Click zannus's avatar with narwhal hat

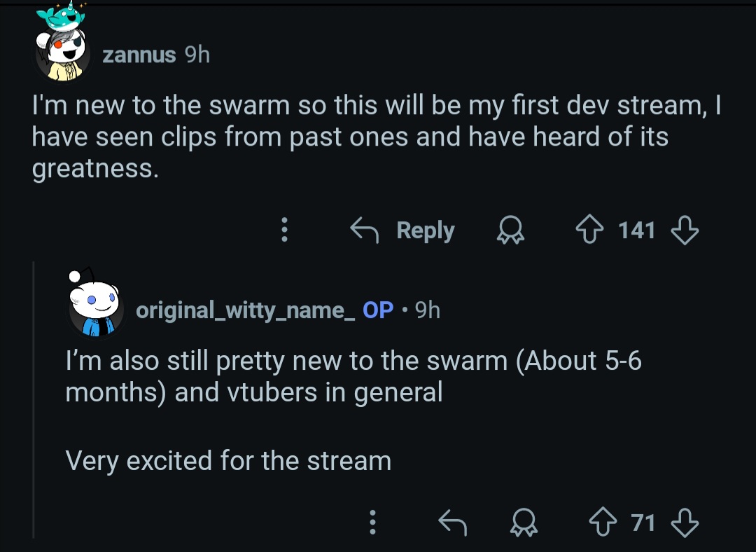click(62, 43)
